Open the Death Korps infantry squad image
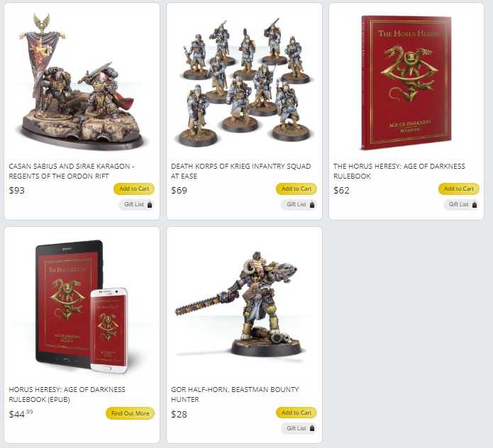The width and height of the screenshot is (493, 448). pyautogui.click(x=244, y=82)
